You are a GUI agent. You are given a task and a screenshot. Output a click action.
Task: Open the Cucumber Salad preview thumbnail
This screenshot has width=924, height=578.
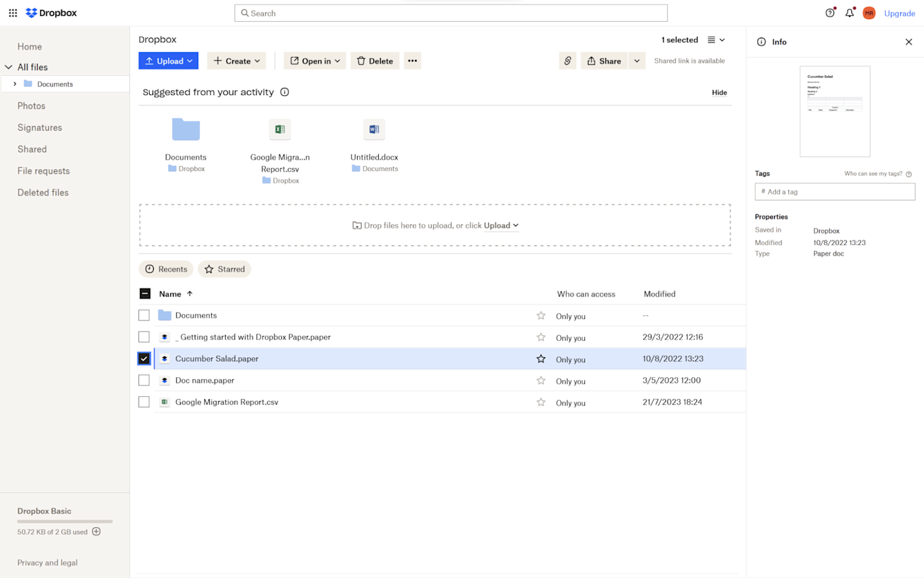point(835,111)
